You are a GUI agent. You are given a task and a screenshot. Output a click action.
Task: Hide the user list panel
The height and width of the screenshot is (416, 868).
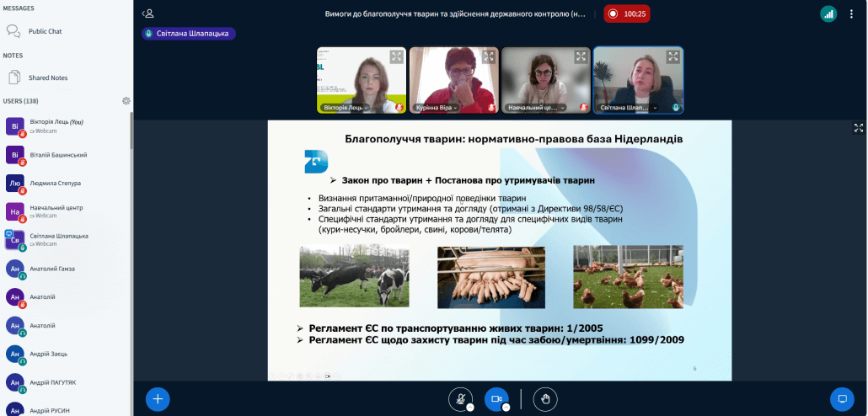point(148,13)
